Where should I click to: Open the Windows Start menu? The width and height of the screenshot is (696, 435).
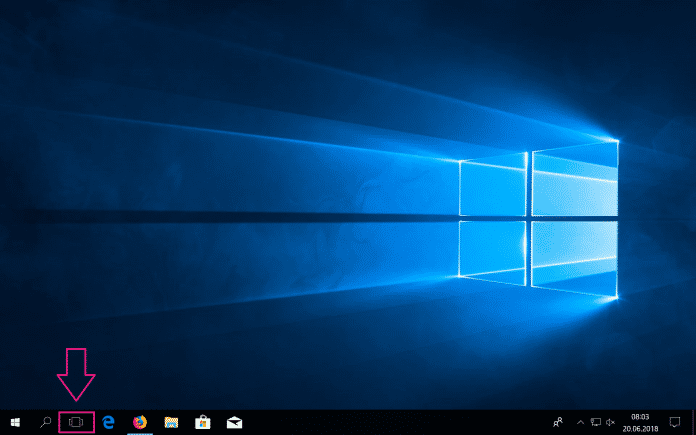point(15,422)
